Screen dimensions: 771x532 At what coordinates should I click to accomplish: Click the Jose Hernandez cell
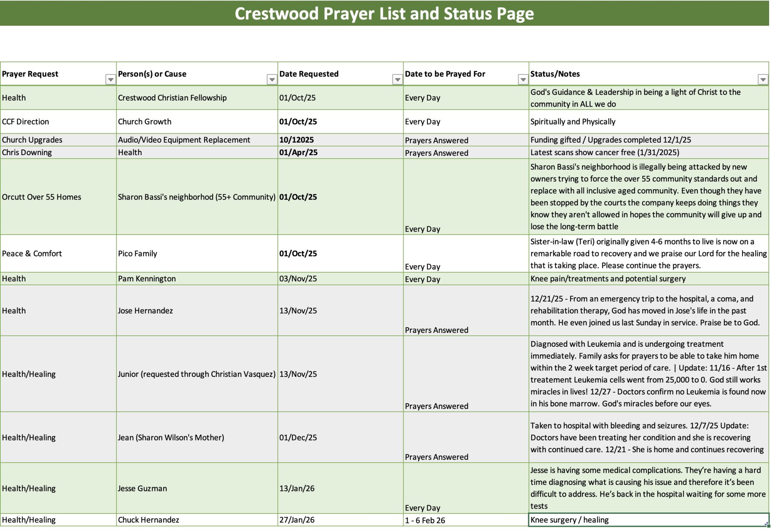click(x=145, y=311)
